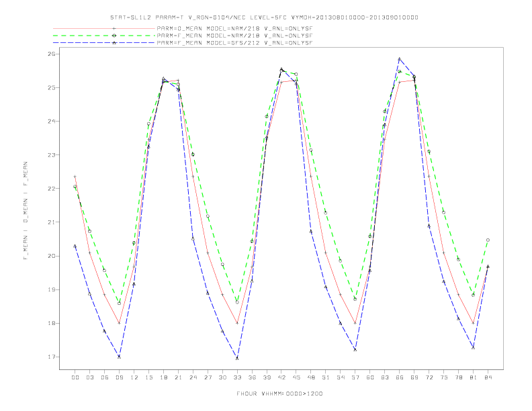Click x-axis forecast hour label 69
Screen dimensions: 532x411
point(414,377)
